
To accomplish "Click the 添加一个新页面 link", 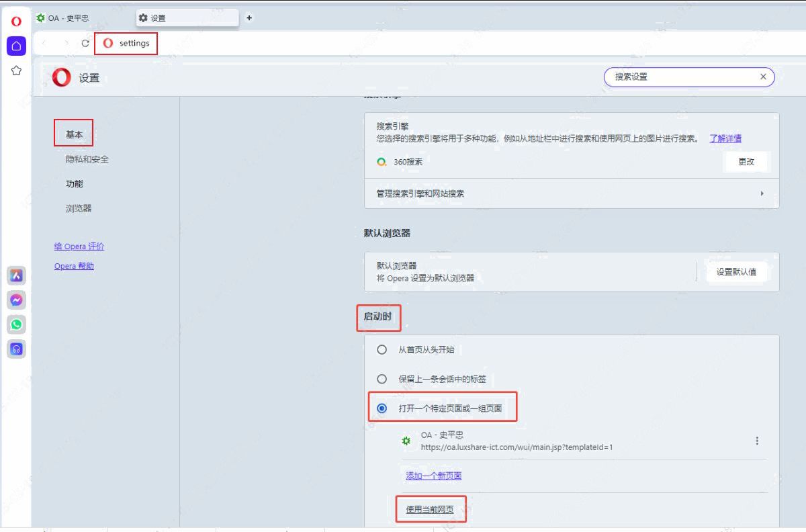I will tap(433, 476).
